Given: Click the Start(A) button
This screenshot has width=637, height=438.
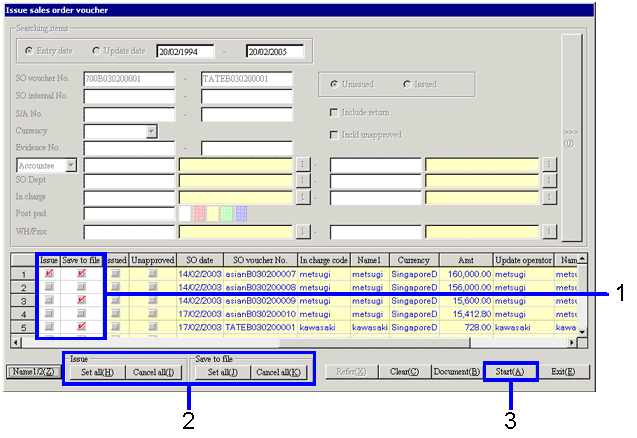Looking at the screenshot, I should pos(510,372).
